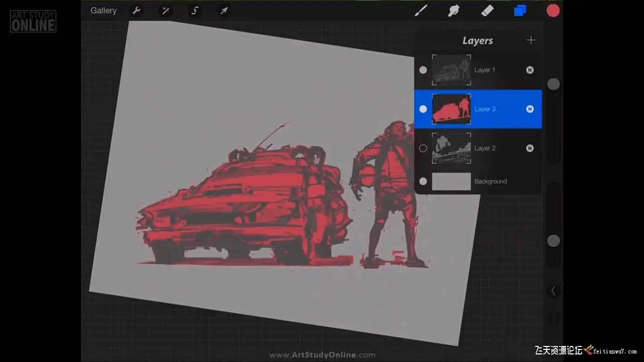This screenshot has height=362, width=644.
Task: Select the Paint brush tool
Action: [x=421, y=11]
